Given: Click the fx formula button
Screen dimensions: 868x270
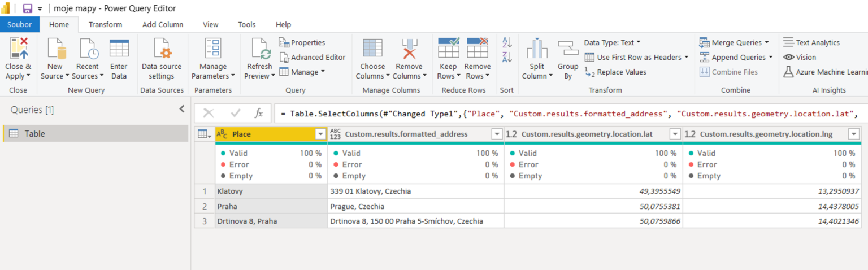Looking at the screenshot, I should pos(259,113).
